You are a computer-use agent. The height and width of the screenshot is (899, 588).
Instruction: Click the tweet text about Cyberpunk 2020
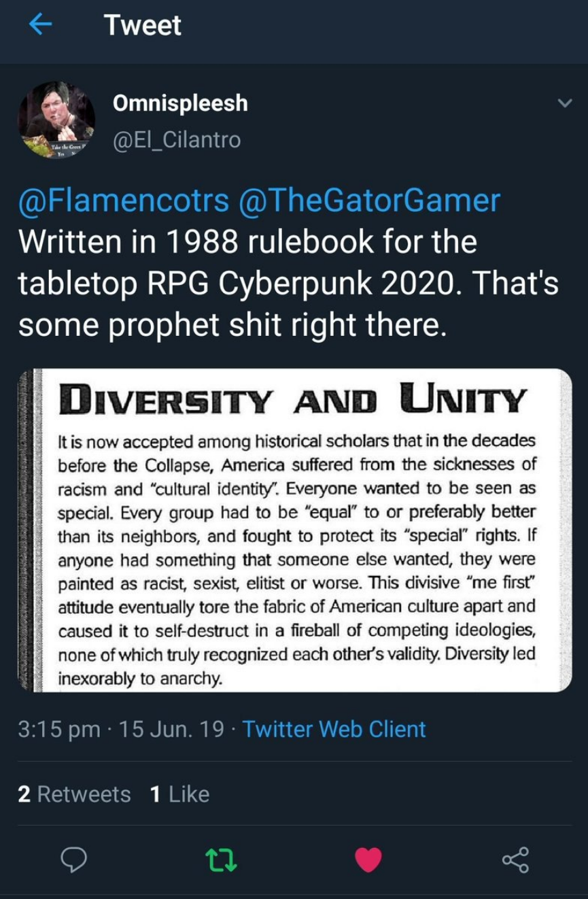(x=288, y=286)
